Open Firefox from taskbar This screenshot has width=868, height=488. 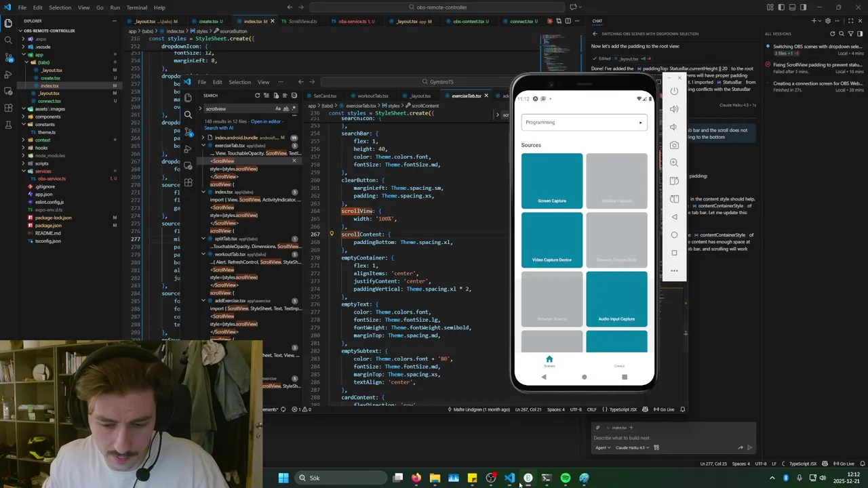tap(416, 478)
